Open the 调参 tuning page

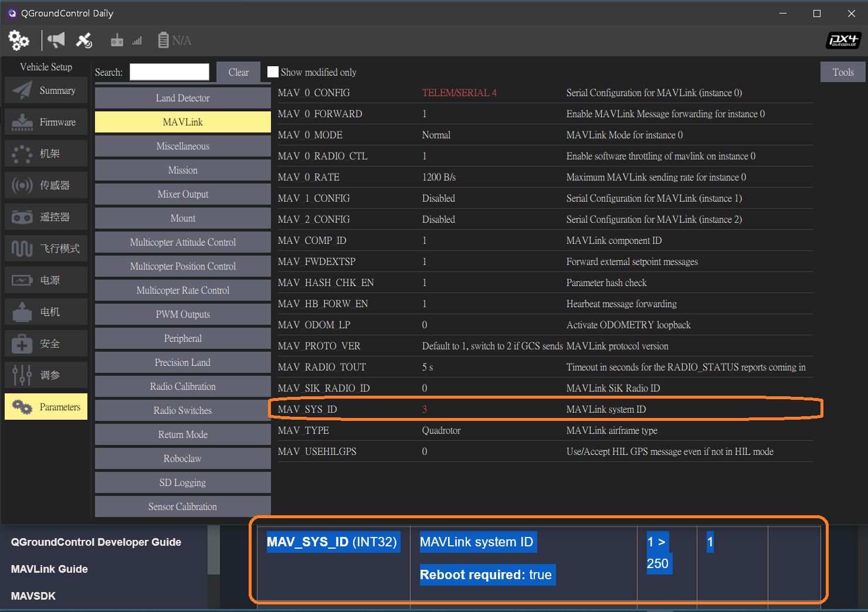(x=46, y=375)
